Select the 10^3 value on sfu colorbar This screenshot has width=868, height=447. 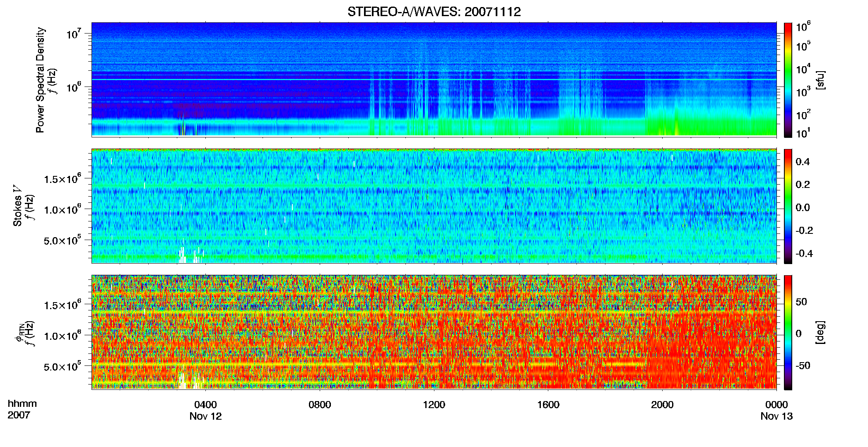(803, 92)
